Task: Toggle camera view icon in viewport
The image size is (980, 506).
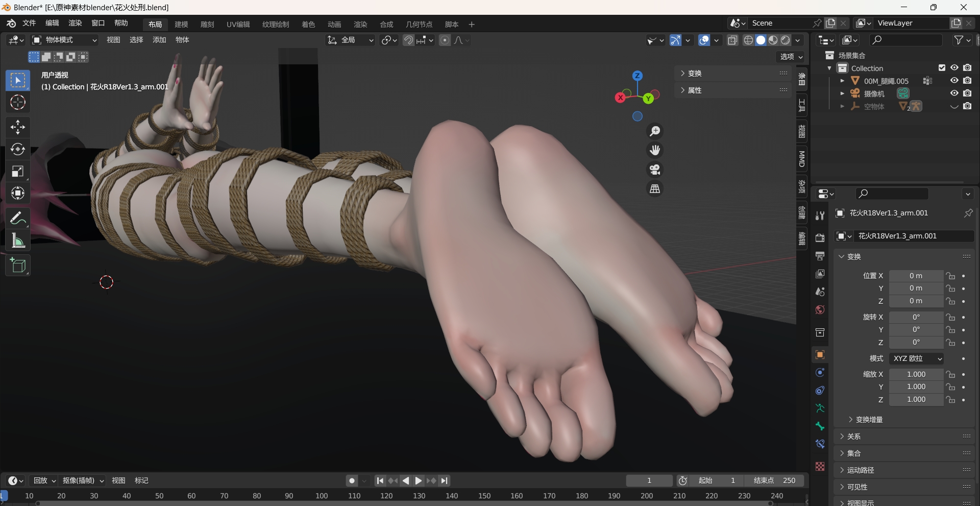Action: [655, 170]
